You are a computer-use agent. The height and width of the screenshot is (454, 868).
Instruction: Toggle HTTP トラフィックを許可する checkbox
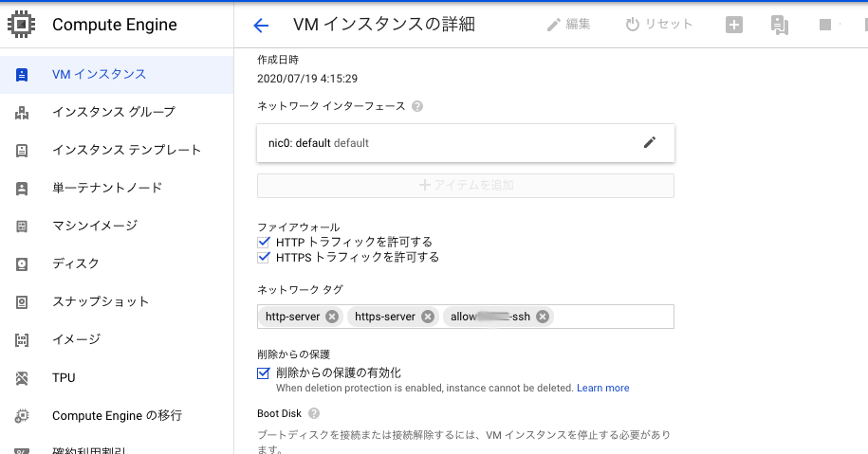coord(264,242)
